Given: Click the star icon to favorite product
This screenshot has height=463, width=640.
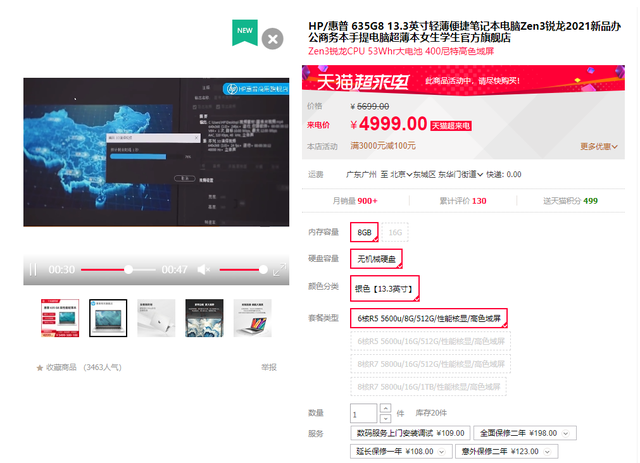Looking at the screenshot, I should (40, 368).
